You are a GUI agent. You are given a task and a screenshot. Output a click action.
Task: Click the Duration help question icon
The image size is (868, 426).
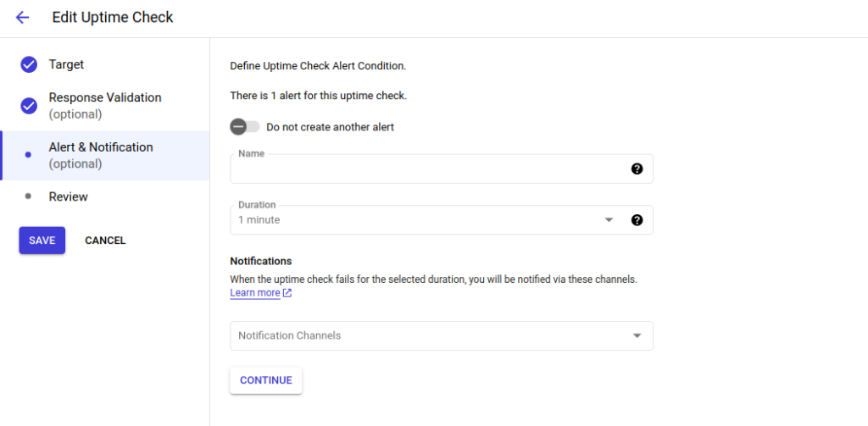(x=637, y=220)
